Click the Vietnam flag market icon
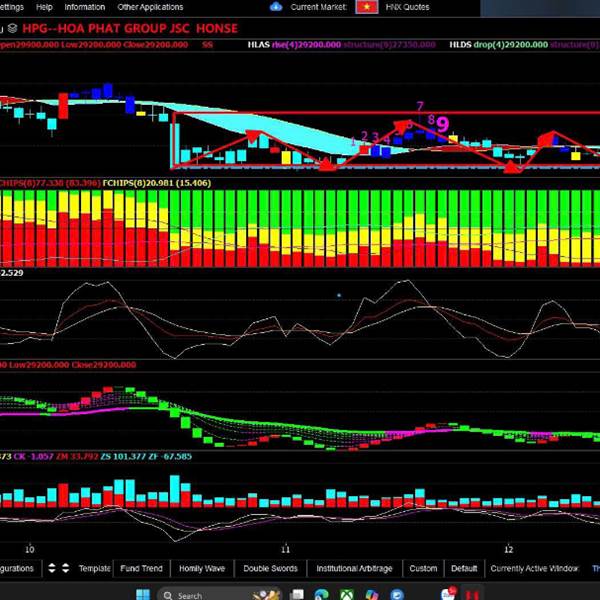The height and width of the screenshot is (600, 600). tap(367, 7)
